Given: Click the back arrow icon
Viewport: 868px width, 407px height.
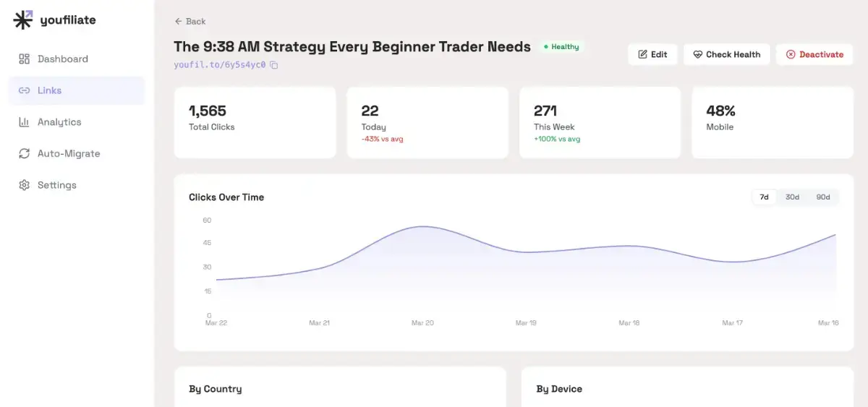Looking at the screenshot, I should pos(178,22).
